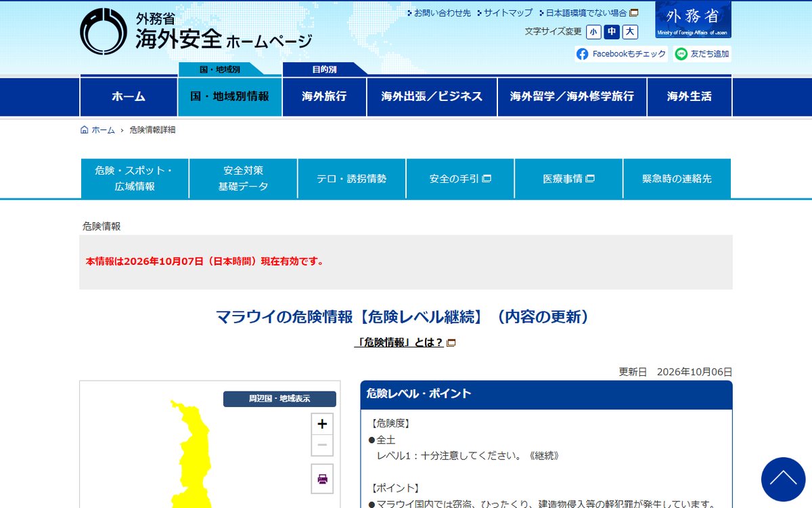The height and width of the screenshot is (508, 812).
Task: Jump back to top with arrow button
Action: tap(783, 480)
